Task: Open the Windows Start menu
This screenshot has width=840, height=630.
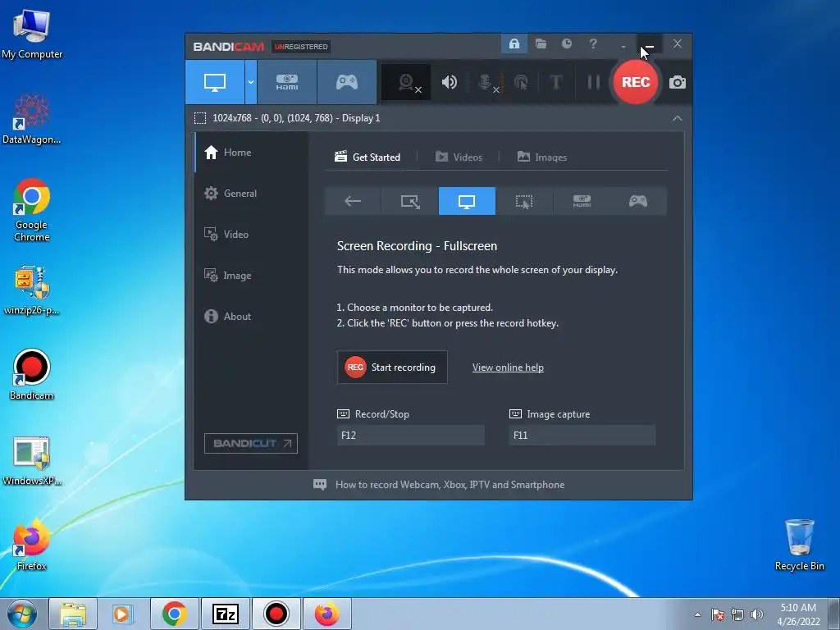Action: click(x=22, y=614)
